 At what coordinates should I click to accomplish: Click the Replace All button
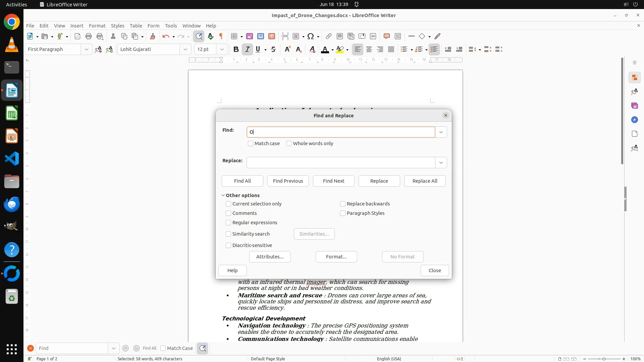(x=425, y=181)
